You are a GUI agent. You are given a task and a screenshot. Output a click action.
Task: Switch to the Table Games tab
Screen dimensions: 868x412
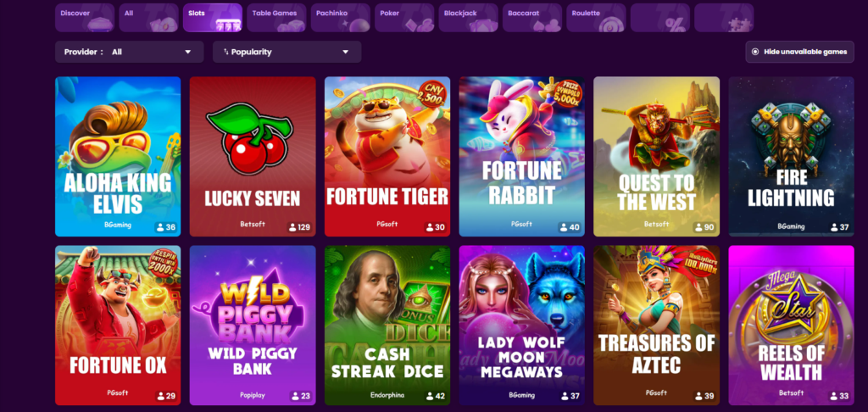click(x=276, y=18)
